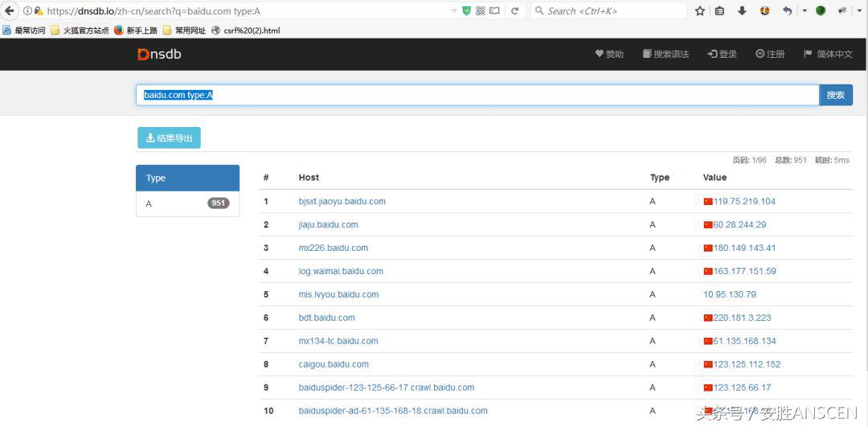Open dropdown arrow next to undo icon
The image size is (868, 427).
[804, 11]
